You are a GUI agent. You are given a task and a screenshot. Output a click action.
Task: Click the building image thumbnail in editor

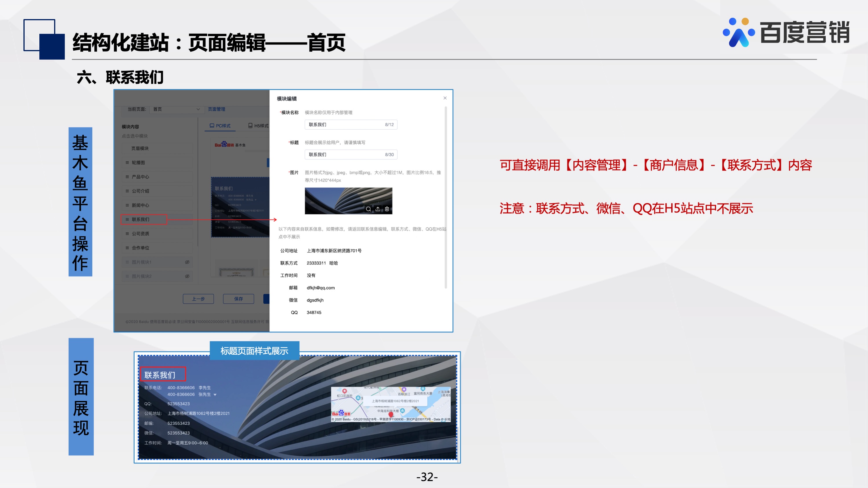tap(348, 201)
